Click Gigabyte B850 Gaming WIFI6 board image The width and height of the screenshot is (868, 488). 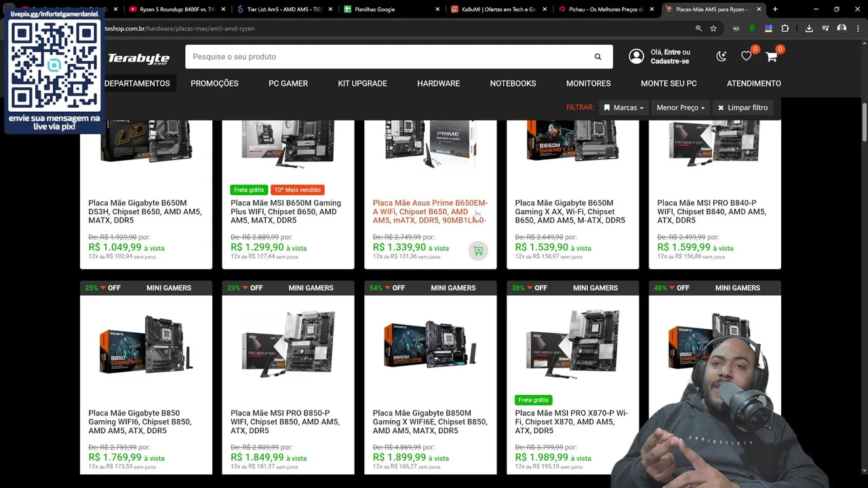click(x=146, y=343)
